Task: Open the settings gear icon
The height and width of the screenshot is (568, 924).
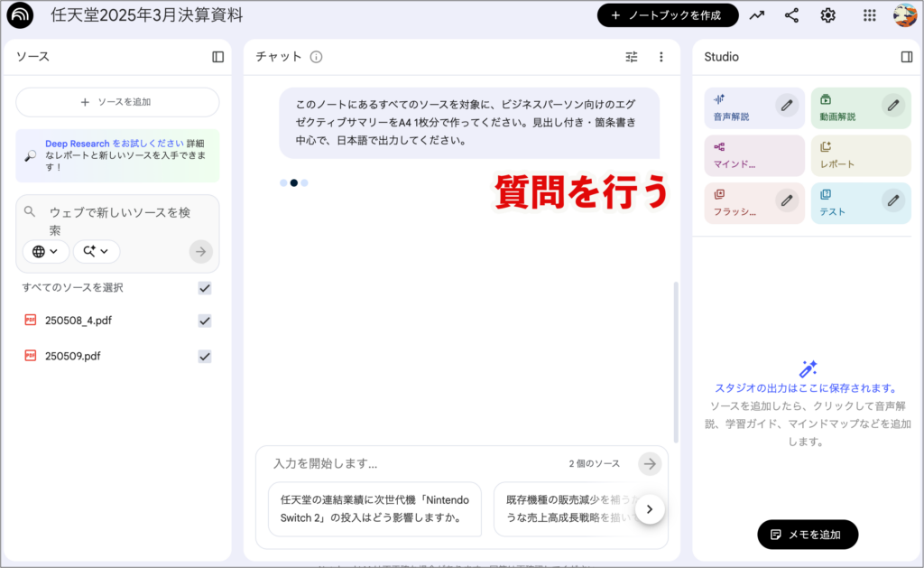Action: 827,15
